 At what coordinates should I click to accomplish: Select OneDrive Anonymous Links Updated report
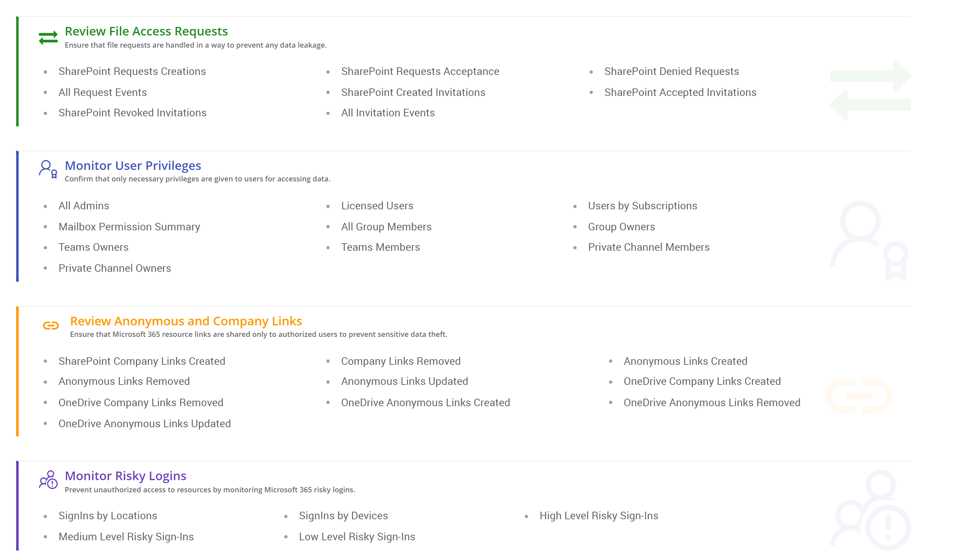click(144, 424)
